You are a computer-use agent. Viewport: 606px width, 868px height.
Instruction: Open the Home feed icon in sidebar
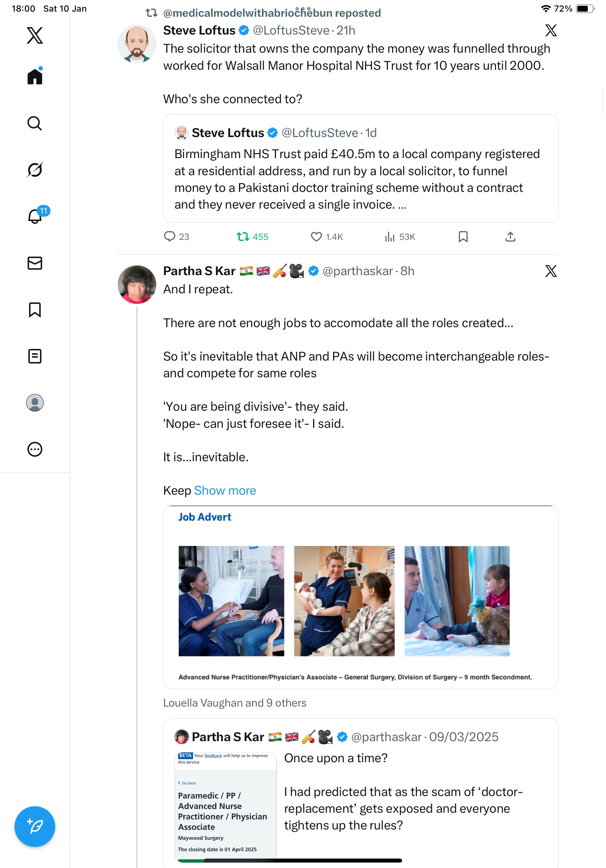click(35, 76)
